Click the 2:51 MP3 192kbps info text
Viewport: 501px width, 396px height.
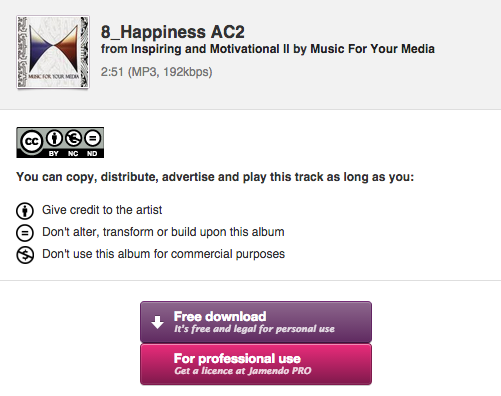pyautogui.click(x=156, y=72)
